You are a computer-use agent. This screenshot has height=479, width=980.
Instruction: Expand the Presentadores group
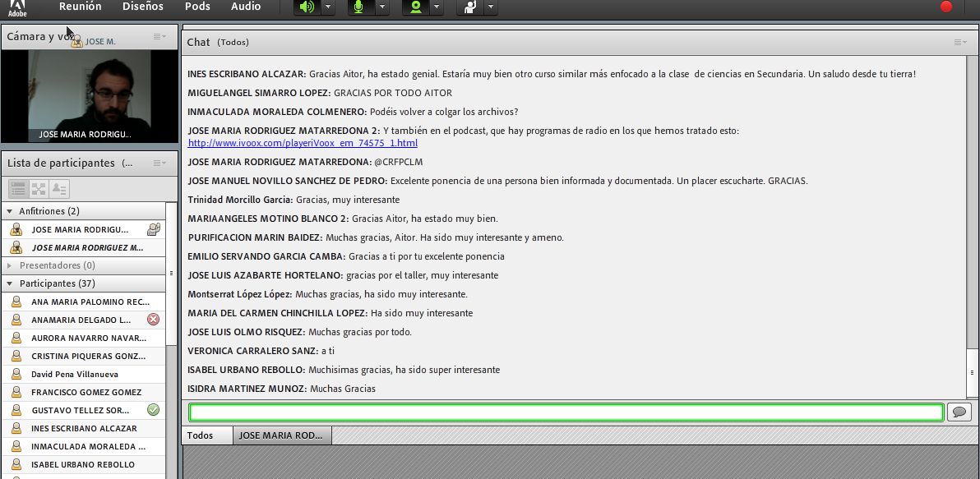tap(9, 265)
